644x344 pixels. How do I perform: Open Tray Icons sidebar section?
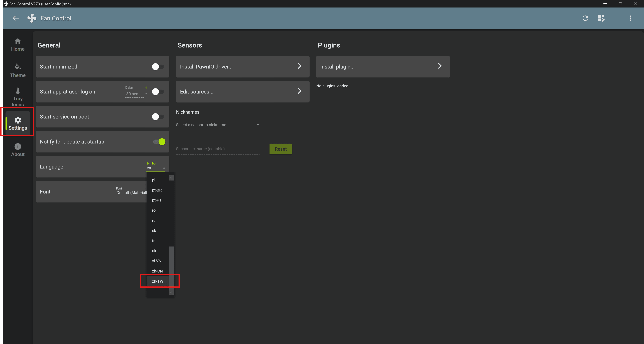18,97
